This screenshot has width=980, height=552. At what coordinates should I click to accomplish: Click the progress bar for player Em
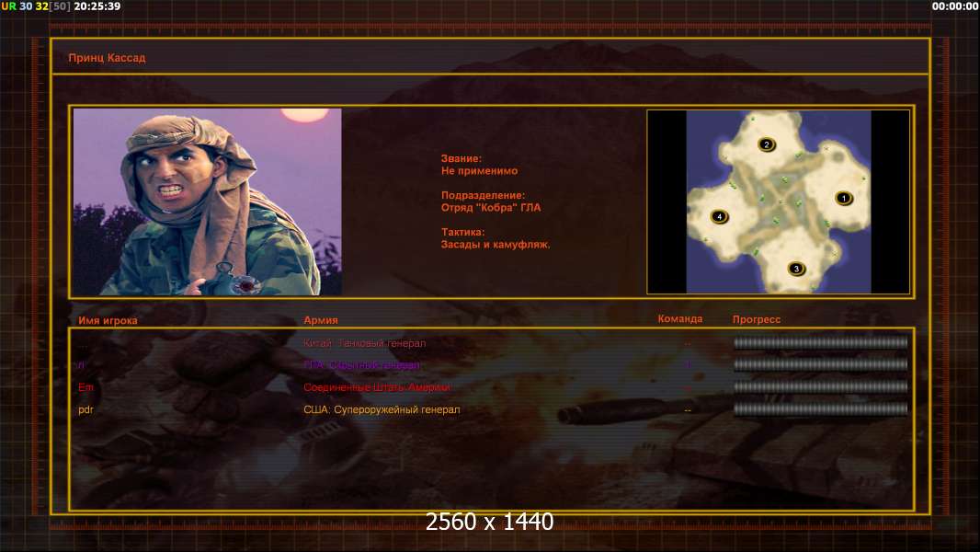820,387
